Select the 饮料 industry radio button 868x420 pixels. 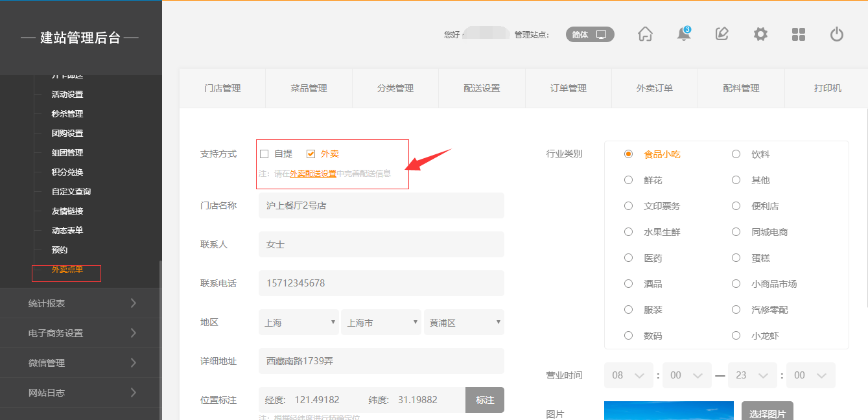(x=736, y=154)
